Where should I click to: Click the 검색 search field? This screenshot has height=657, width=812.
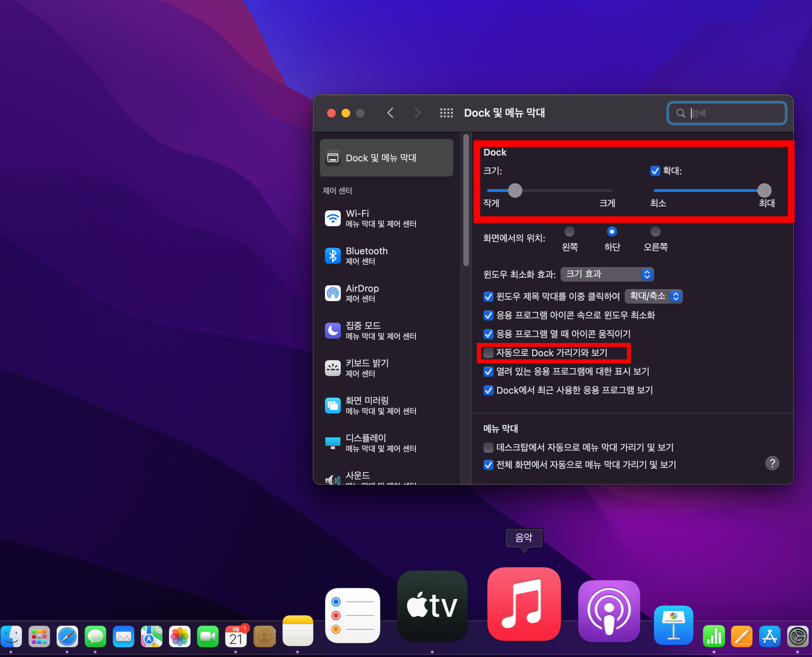[x=727, y=113]
